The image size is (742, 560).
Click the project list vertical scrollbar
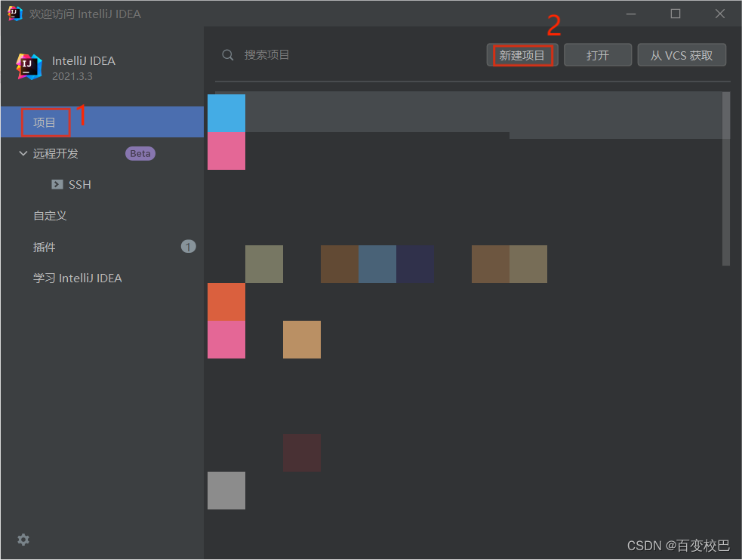click(726, 179)
